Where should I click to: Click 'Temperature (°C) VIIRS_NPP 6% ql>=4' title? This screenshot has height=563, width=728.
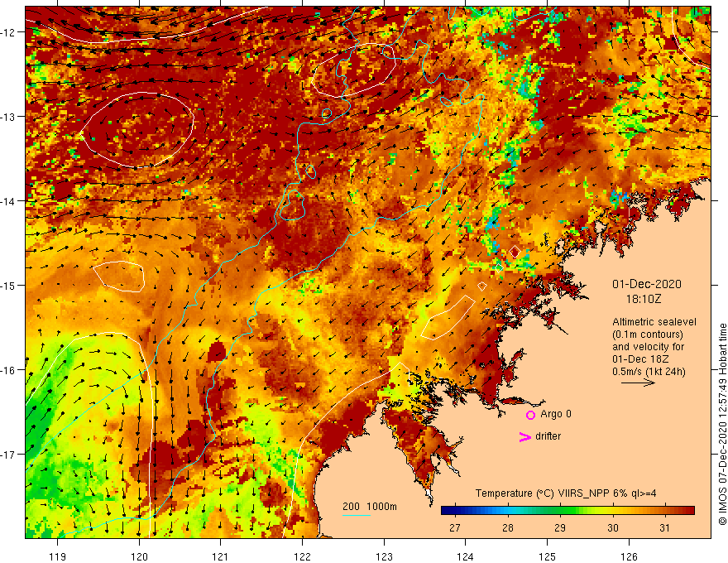point(566,493)
